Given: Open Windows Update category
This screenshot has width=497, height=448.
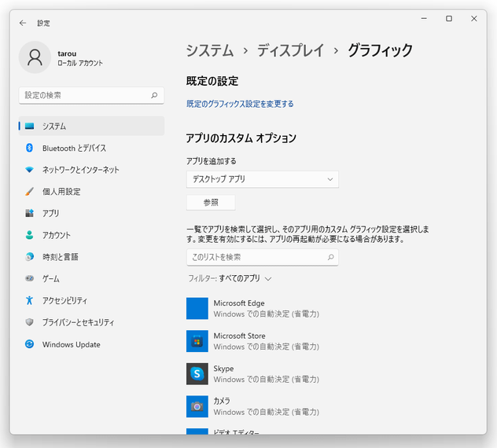Looking at the screenshot, I should point(91,344).
